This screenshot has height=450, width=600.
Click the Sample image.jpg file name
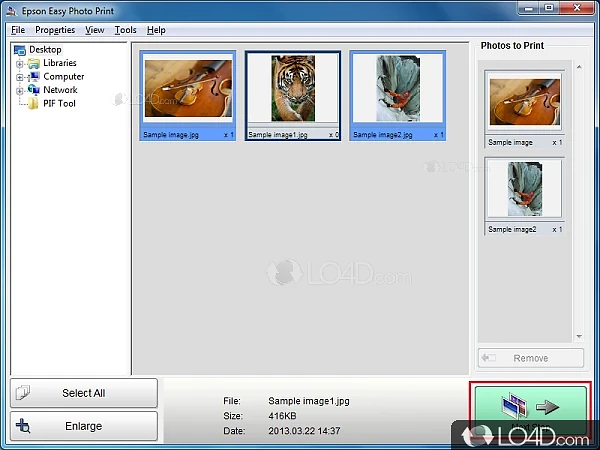pyautogui.click(x=171, y=135)
